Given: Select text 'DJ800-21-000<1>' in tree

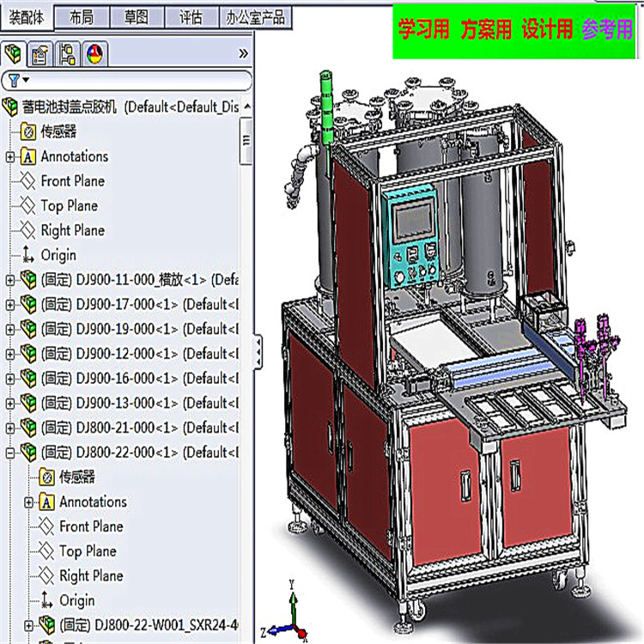Looking at the screenshot, I should pos(126,428).
